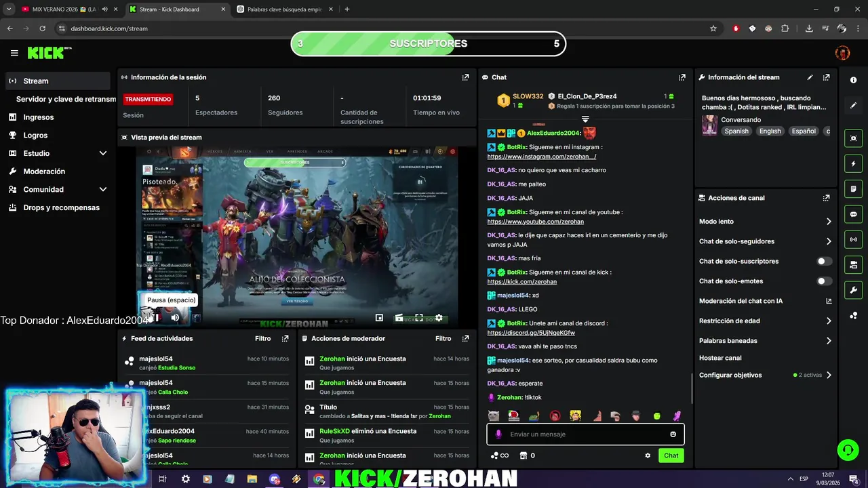Open the emoji picker in the message box
Image resolution: width=868 pixels, height=488 pixels.
(673, 434)
